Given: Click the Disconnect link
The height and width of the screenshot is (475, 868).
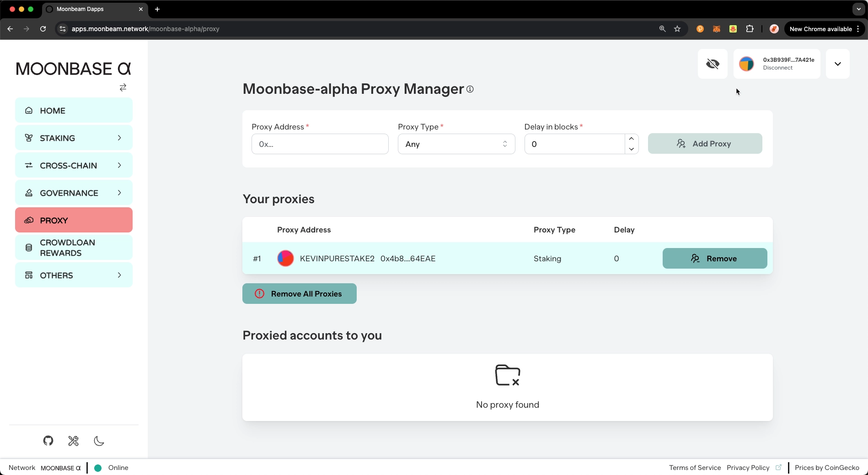Looking at the screenshot, I should coord(777,68).
